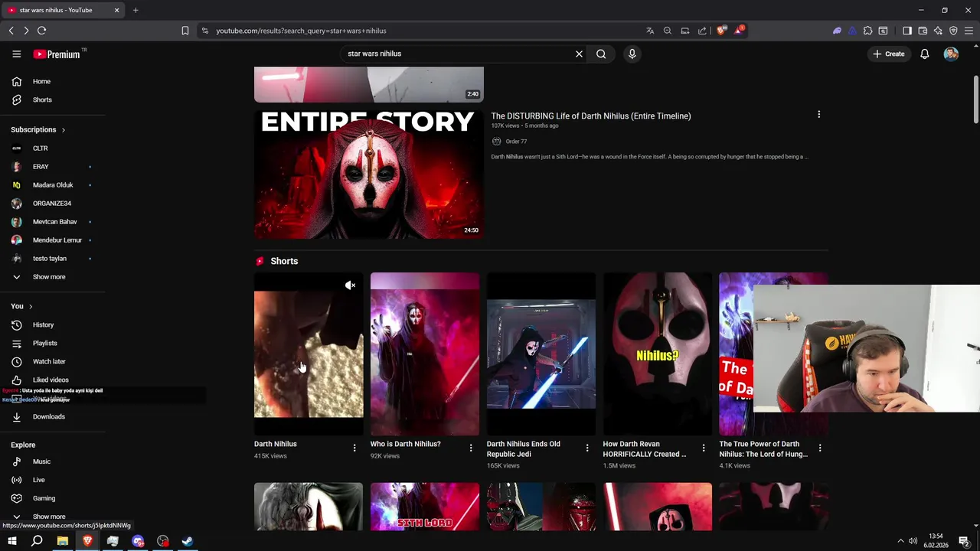Open more options for Ends Old Republic Jedi short
The image size is (980, 551).
[x=587, y=448]
